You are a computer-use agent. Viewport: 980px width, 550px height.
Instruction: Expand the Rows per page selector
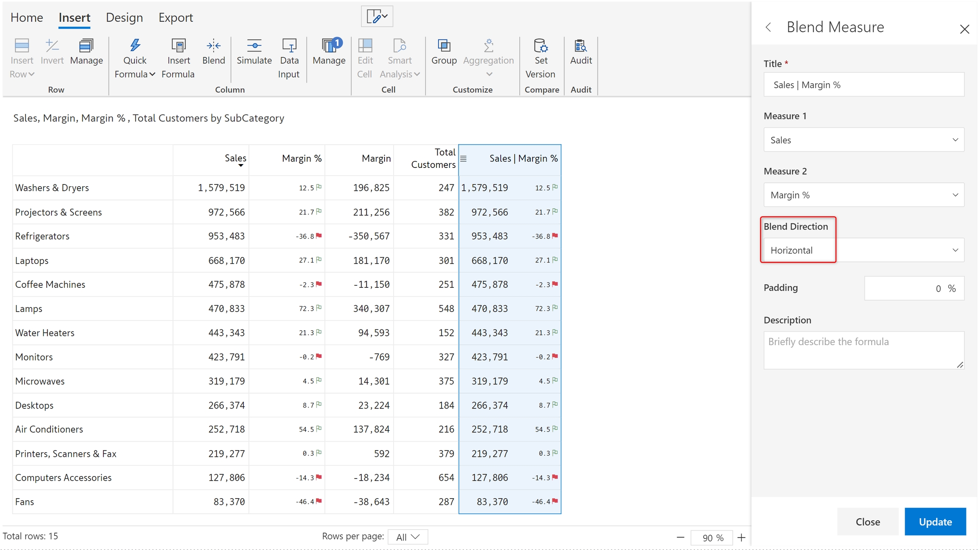(x=407, y=537)
